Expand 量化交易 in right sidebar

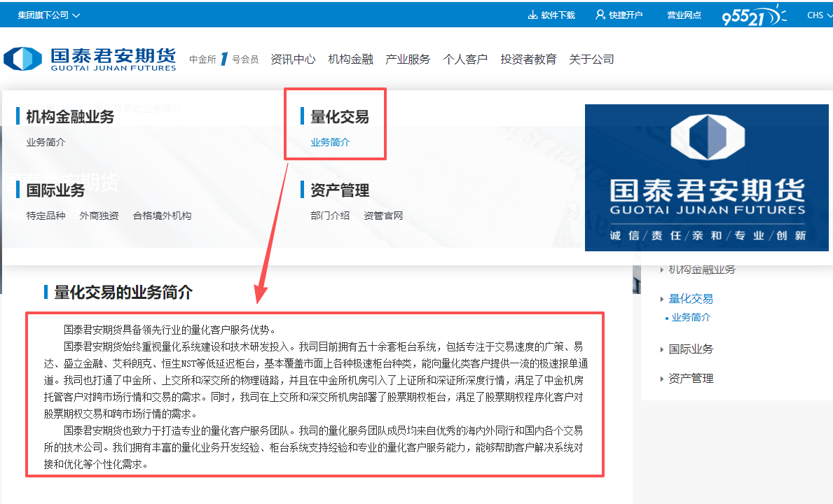(x=690, y=299)
